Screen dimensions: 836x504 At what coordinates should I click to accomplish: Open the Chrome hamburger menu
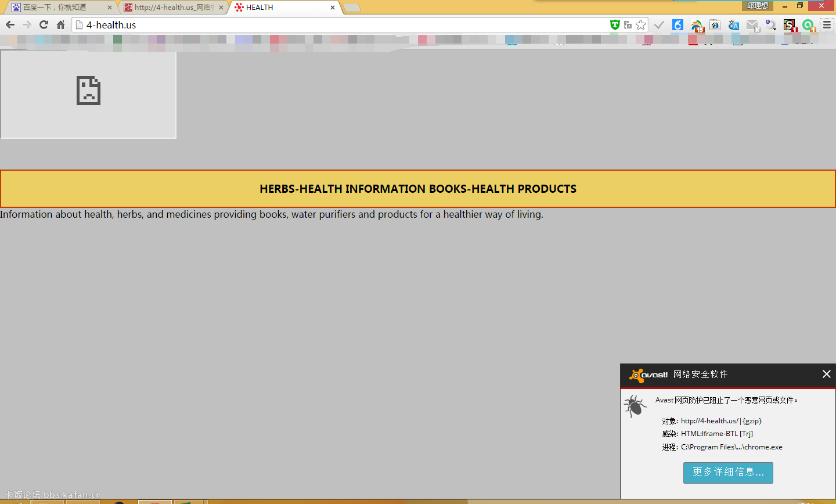pos(827,25)
